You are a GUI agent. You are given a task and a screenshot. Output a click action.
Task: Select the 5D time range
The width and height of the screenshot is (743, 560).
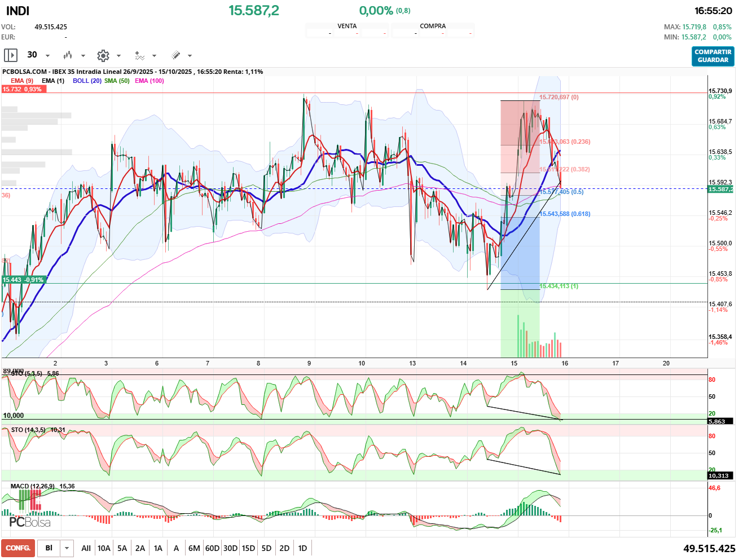[x=266, y=548]
